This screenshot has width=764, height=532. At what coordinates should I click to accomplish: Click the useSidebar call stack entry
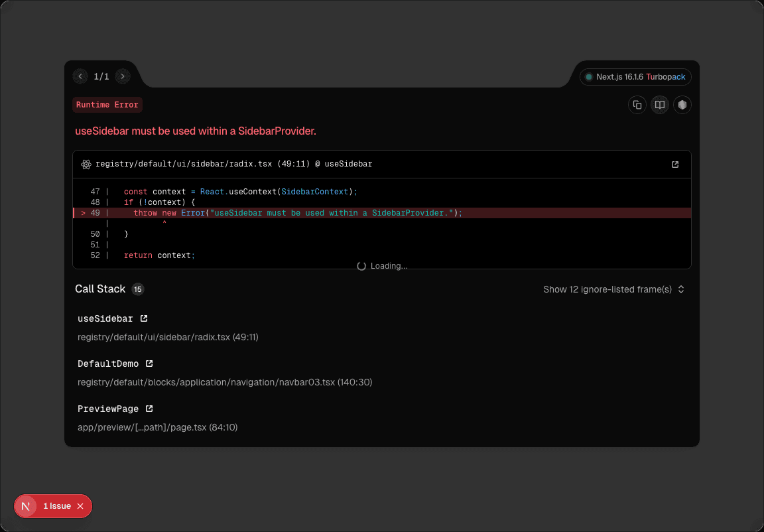tap(106, 318)
